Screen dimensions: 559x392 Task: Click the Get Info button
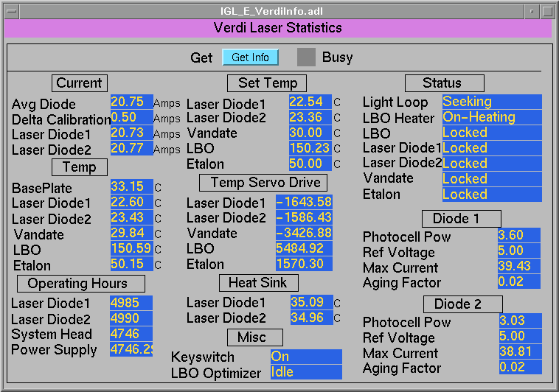(x=250, y=57)
